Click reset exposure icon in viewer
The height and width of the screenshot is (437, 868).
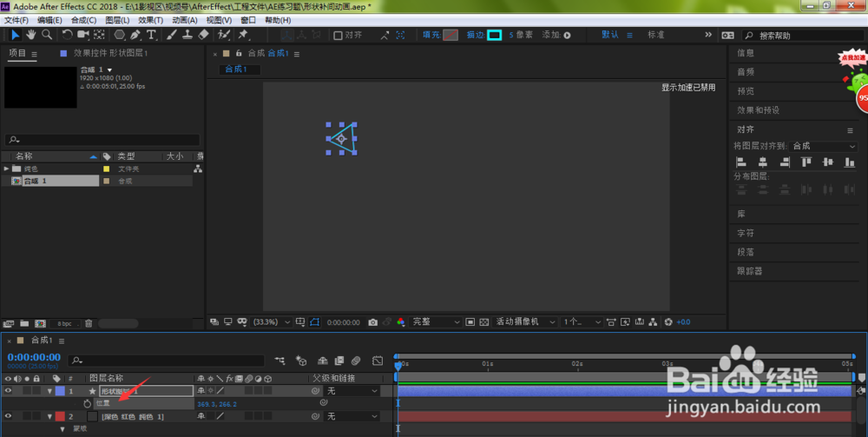pos(668,321)
